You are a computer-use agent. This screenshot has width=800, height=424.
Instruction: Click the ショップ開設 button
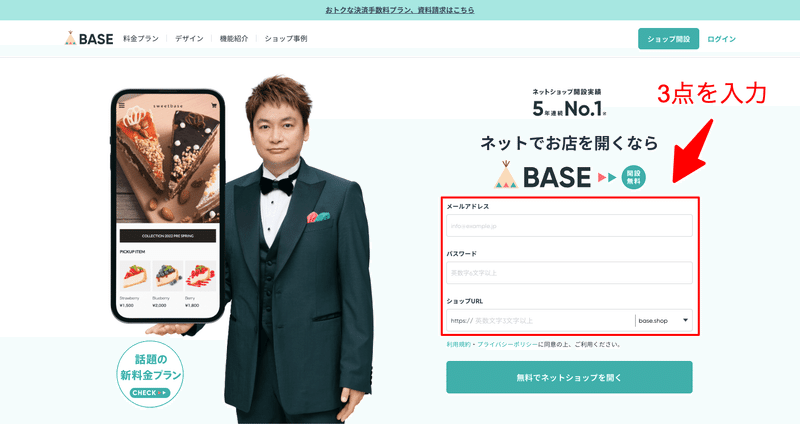point(668,39)
